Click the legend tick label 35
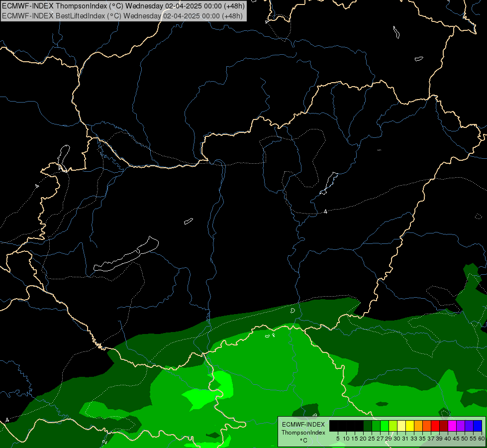 422,439
